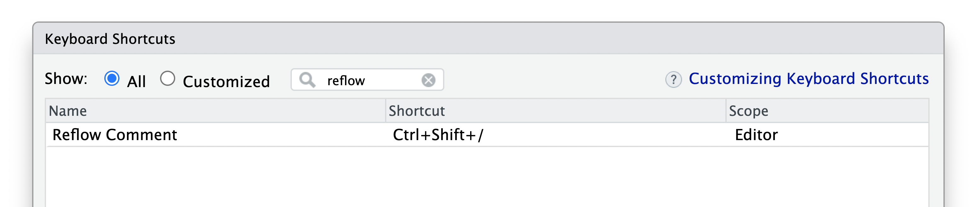Screen dimensions: 980x207
Task: Clear the reflow search with X icon
Action: 428,80
